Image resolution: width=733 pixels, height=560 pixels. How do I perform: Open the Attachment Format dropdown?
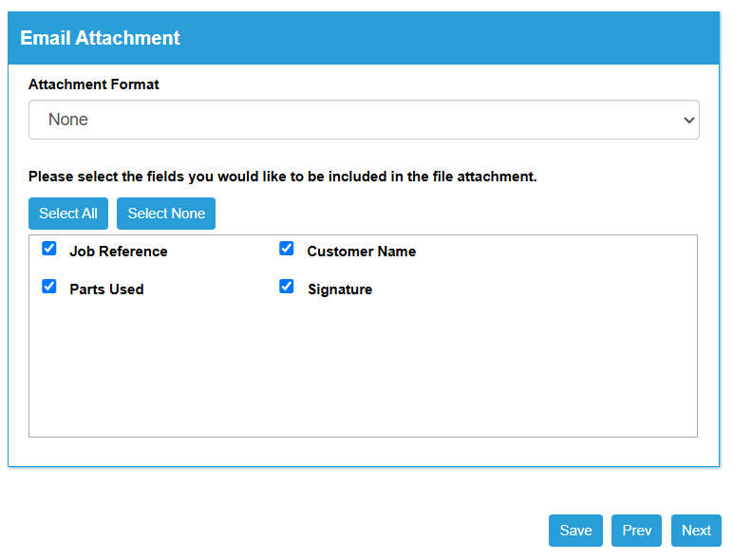click(x=364, y=120)
